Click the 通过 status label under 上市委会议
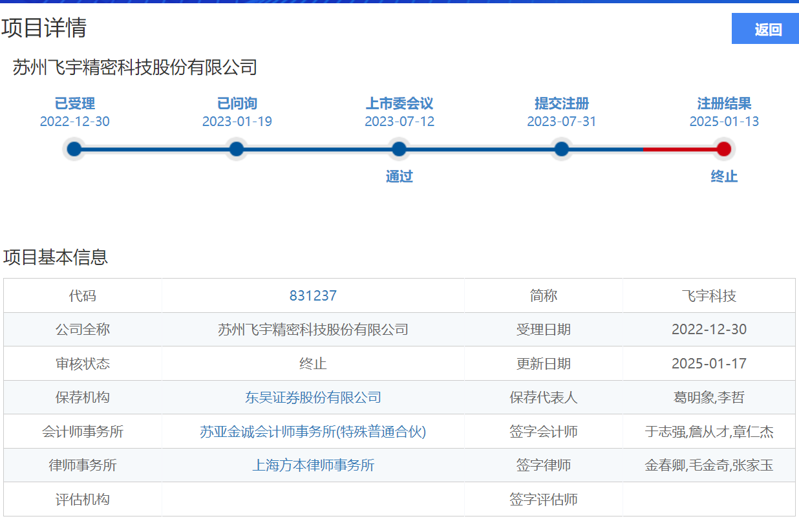Viewport: 799px width, 532px height. pyautogui.click(x=399, y=176)
